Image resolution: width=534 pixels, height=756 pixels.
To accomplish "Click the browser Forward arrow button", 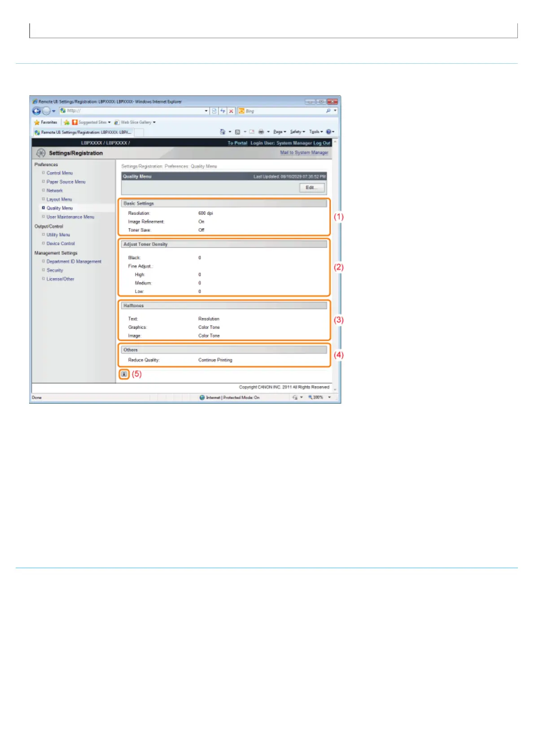I will pyautogui.click(x=46, y=111).
